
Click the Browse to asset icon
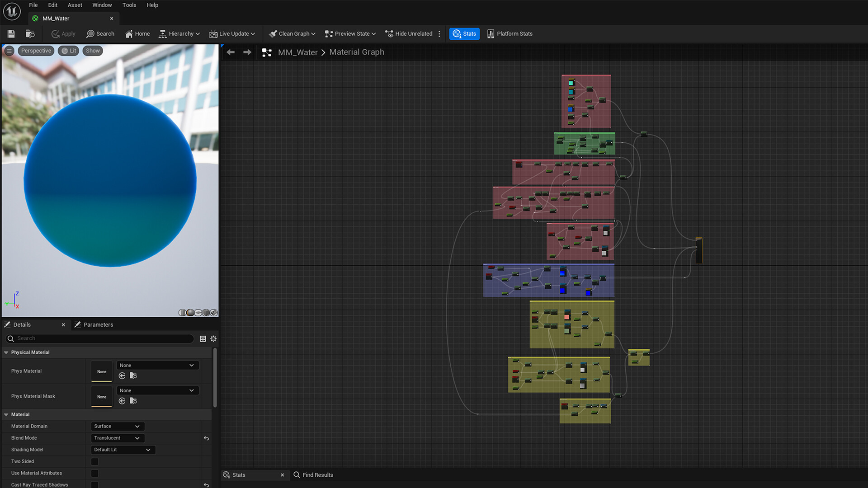coord(30,34)
